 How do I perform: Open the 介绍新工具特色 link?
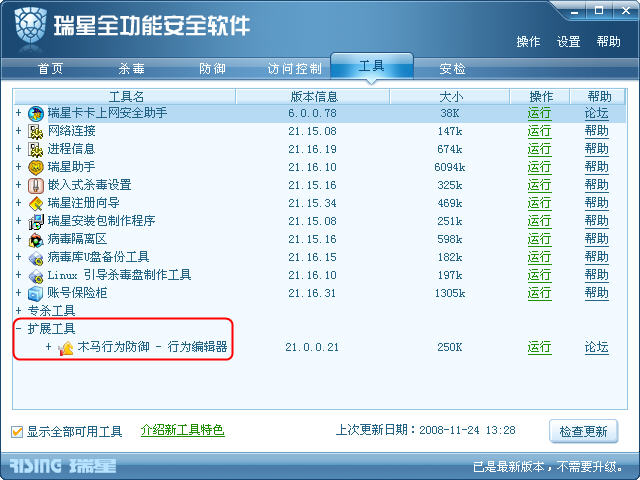(182, 430)
